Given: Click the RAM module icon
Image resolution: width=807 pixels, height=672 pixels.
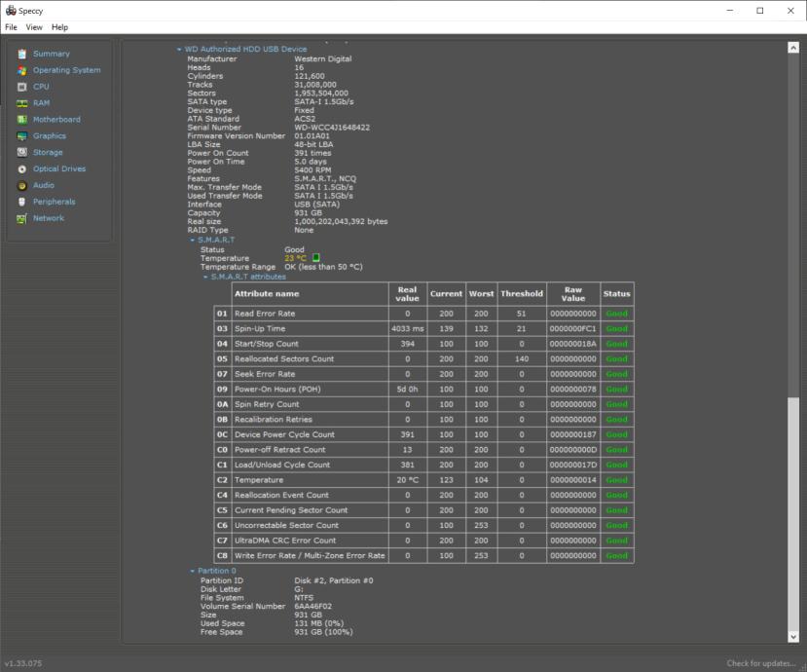Looking at the screenshot, I should 21,103.
